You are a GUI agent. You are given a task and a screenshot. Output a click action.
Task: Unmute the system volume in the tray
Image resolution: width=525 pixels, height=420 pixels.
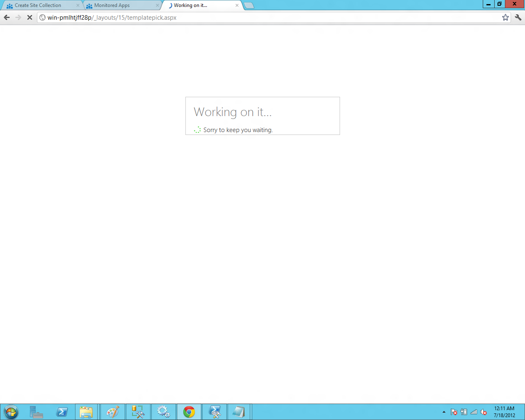click(483, 412)
